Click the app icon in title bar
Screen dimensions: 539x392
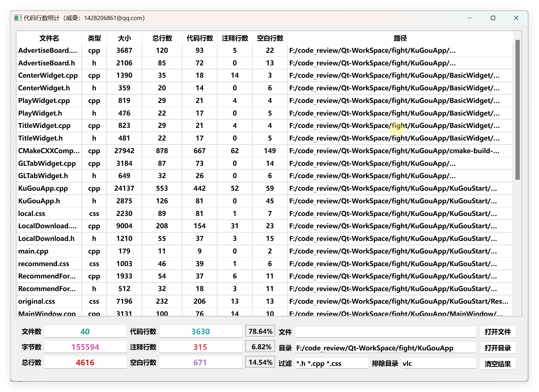pos(18,18)
